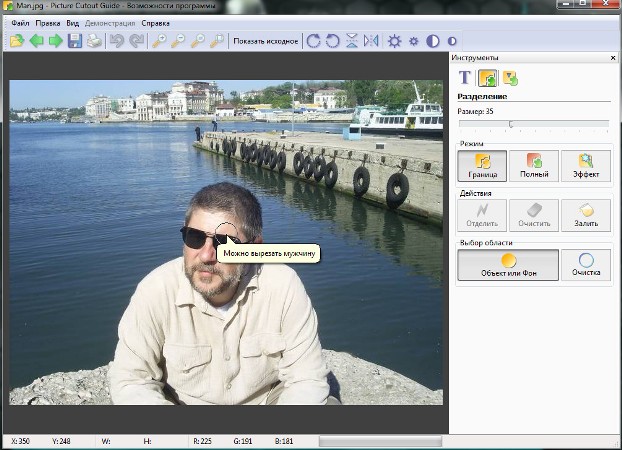The width and height of the screenshot is (622, 450).
Task: Click the R: 225 status value
Action: (203, 441)
